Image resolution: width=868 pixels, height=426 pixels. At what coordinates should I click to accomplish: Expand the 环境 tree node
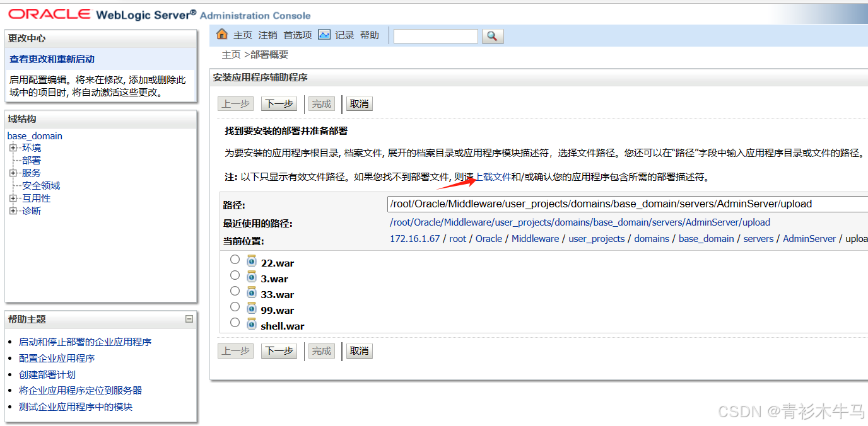(13, 148)
